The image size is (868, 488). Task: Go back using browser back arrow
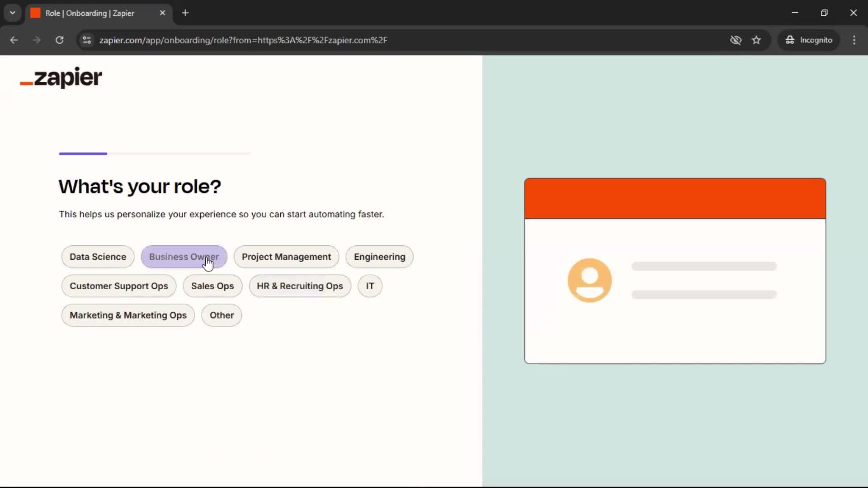[x=14, y=40]
